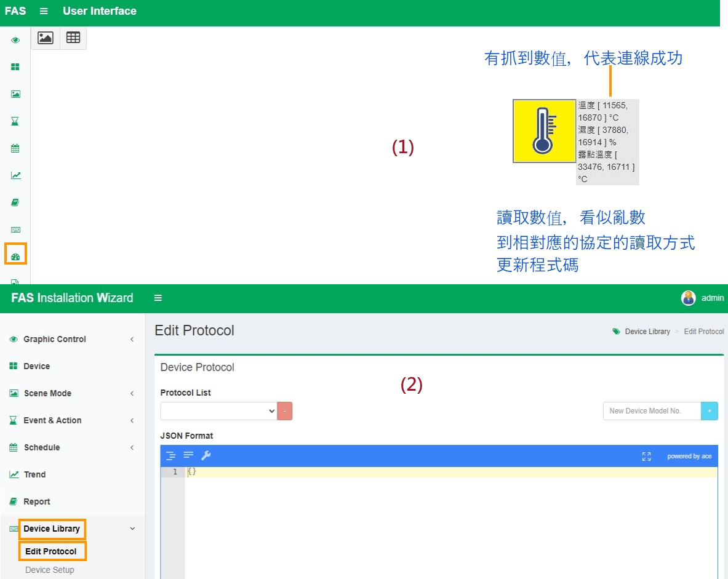
Task: Click the trend chart icon in the narrow sidebar
Action: pyautogui.click(x=15, y=175)
